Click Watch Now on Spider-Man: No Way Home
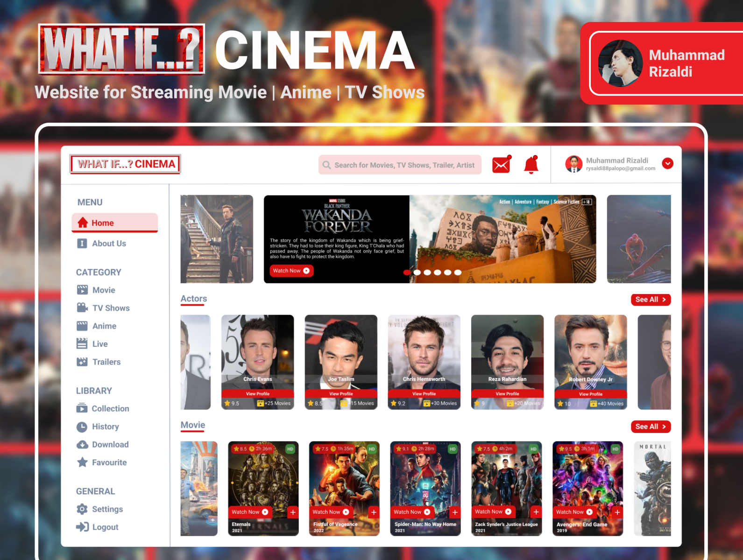 [412, 512]
